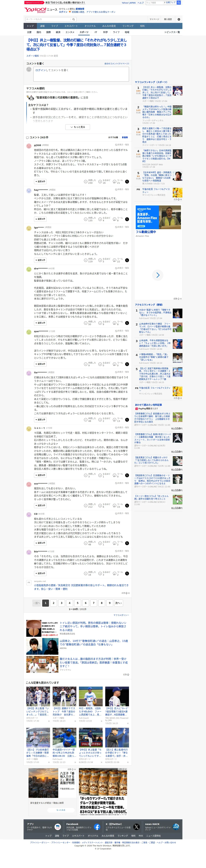The height and width of the screenshot is (868, 206).
Task: Click 自分のコメント(マイページ) link
Action: pos(116,64)
